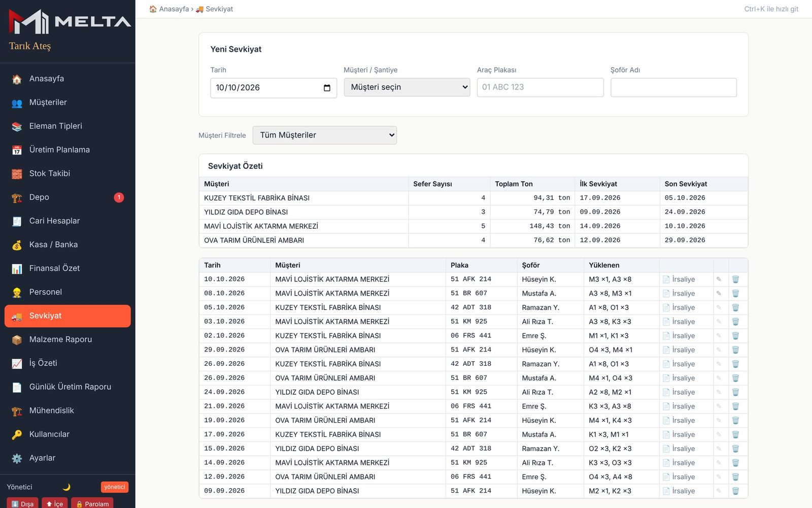Click 148,43 ton summary value
Screen dimensions: 812x508
pos(550,226)
